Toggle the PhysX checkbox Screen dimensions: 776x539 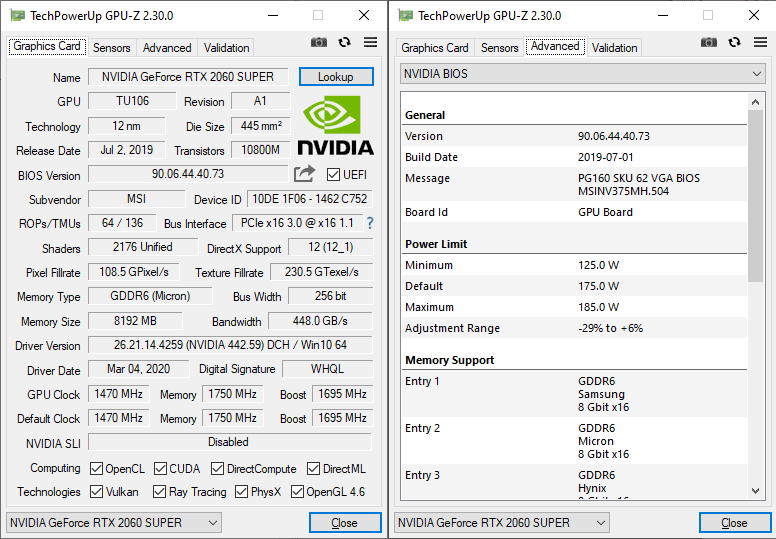242,491
